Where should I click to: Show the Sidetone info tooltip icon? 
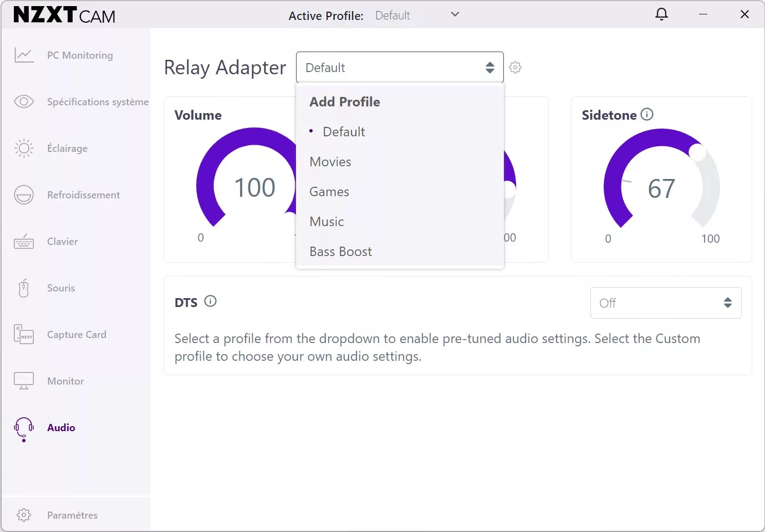pos(647,115)
